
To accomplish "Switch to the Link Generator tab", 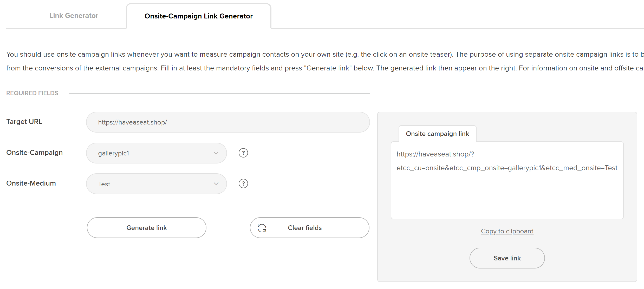I will (74, 16).
